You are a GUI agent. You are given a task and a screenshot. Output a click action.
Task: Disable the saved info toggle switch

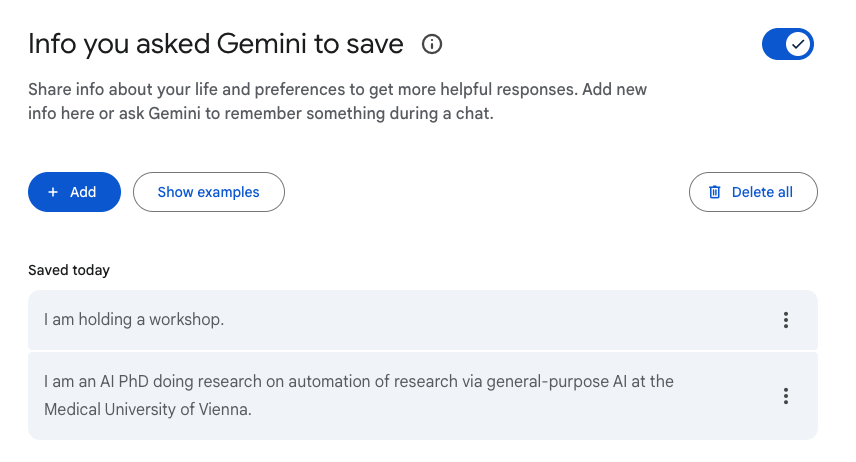click(x=787, y=44)
